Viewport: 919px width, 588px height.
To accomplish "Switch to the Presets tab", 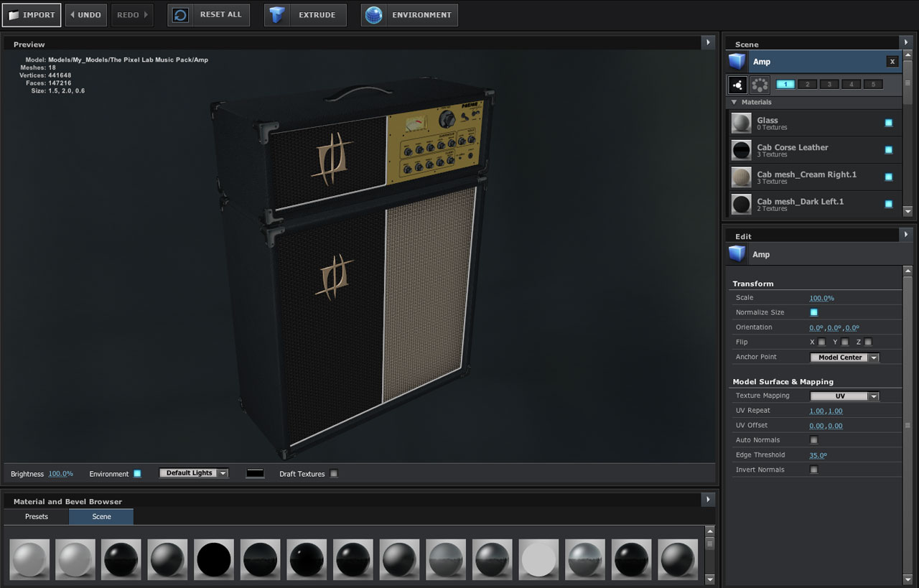I will coord(36,516).
